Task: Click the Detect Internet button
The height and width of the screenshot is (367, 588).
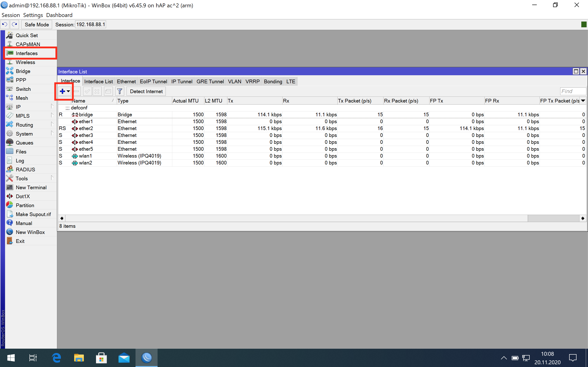Action: 146,91
